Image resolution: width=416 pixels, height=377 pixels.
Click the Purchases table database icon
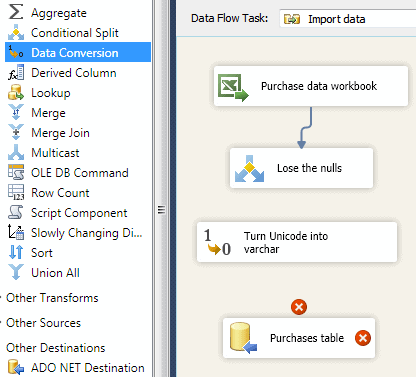click(243, 338)
